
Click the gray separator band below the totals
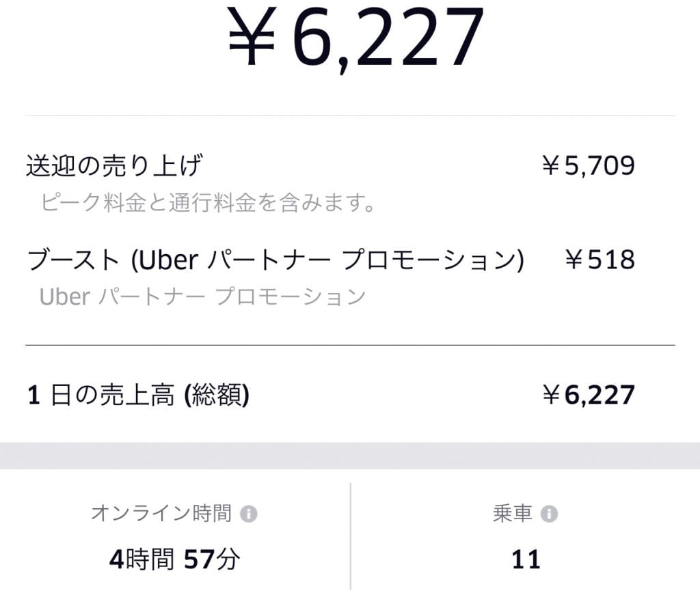(x=350, y=456)
